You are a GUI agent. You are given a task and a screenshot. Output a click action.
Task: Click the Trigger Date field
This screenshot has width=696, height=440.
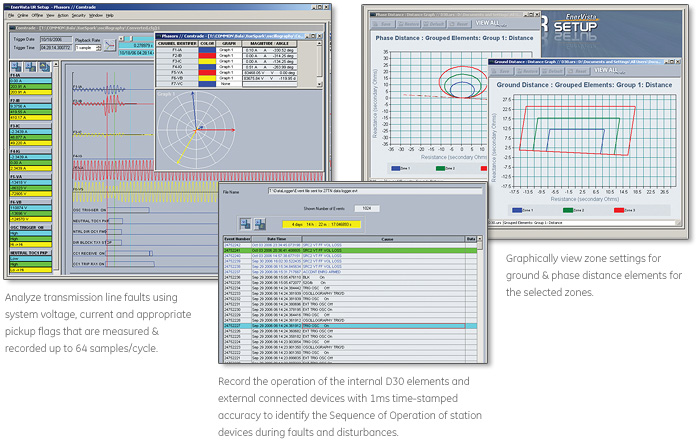[x=56, y=40]
